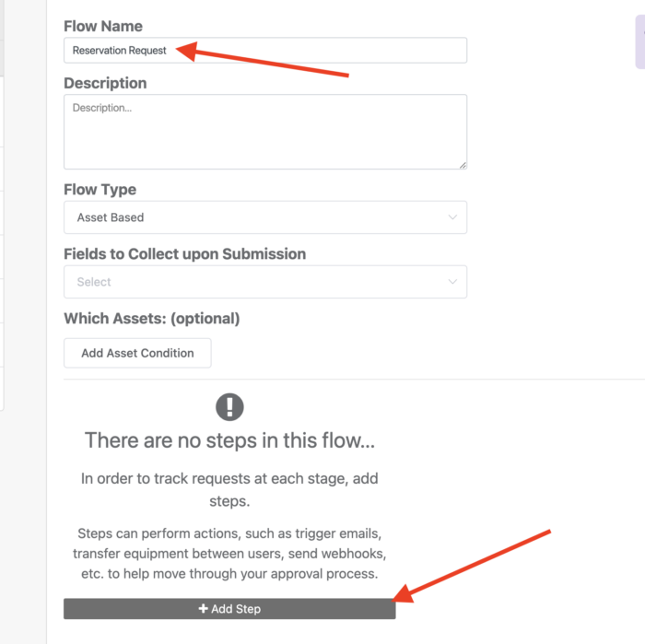Click the Flow Name label
Image resolution: width=645 pixels, height=644 pixels.
coord(103,26)
